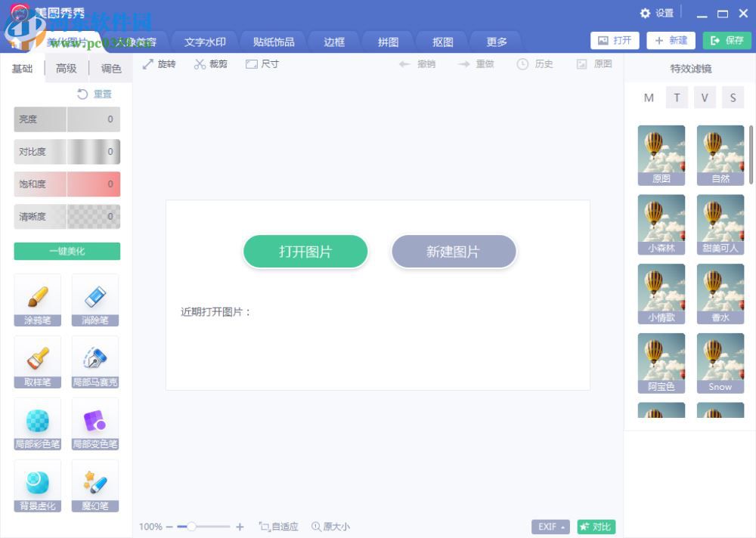Select the 魔幻笔 magic pen tool
756x538 pixels.
point(95,487)
